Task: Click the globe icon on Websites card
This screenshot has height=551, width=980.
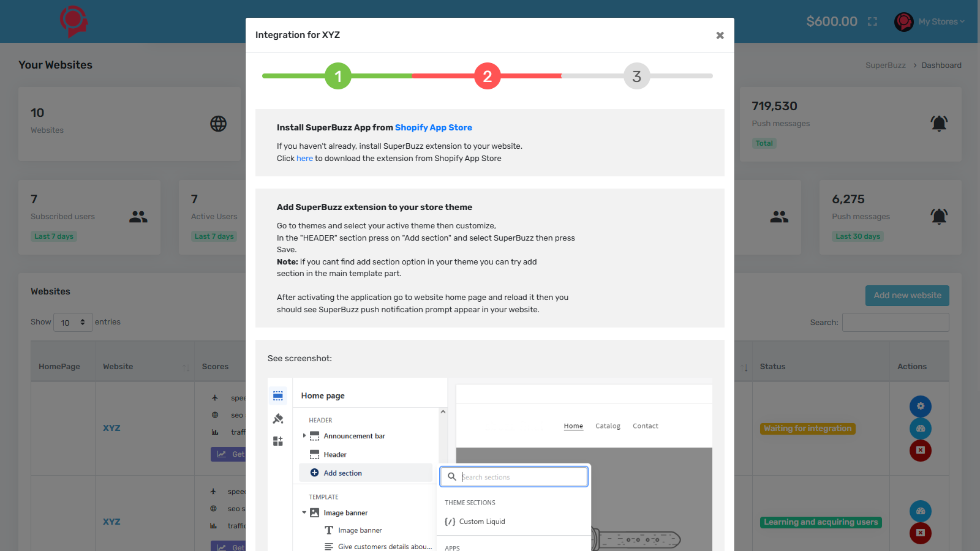Action: (219, 124)
